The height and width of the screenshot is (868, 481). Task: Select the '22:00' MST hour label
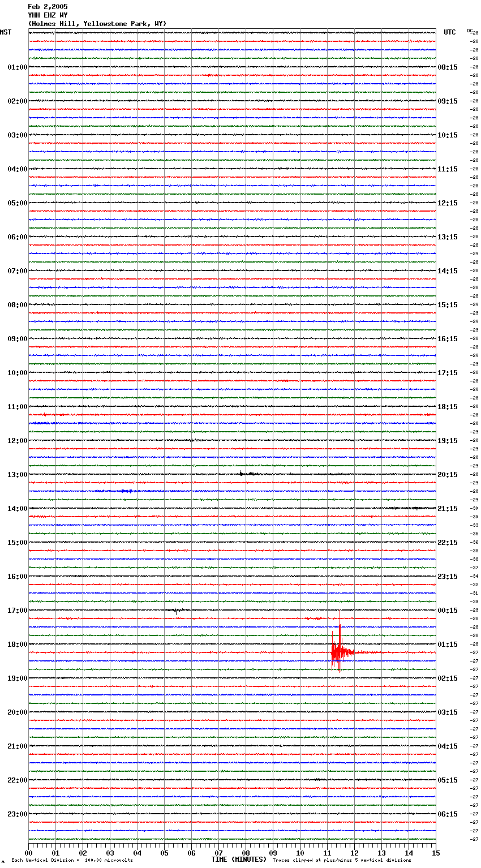pos(18,780)
